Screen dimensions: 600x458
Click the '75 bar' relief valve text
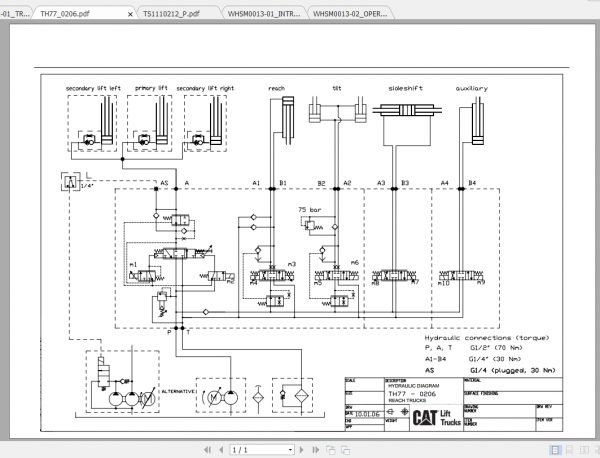[x=310, y=210]
